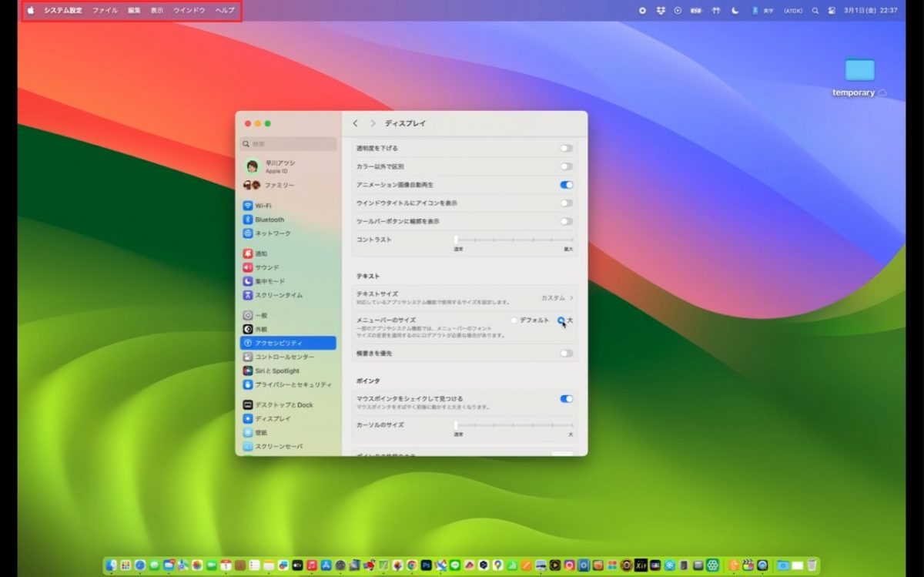This screenshot has width=924, height=577.
Task: Toggle ツールバーボタンに輪郭を表示 switch
Action: coord(567,221)
